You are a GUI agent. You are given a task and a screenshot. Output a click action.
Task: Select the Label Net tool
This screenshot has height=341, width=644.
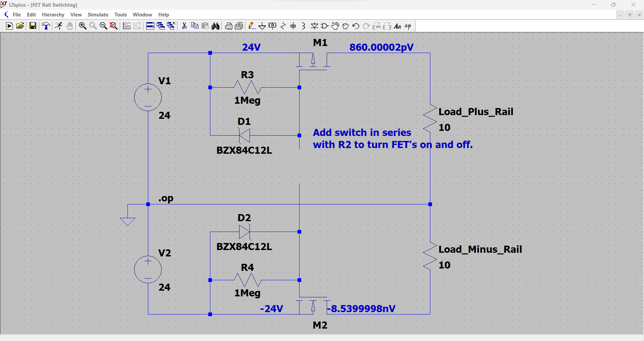point(273,26)
